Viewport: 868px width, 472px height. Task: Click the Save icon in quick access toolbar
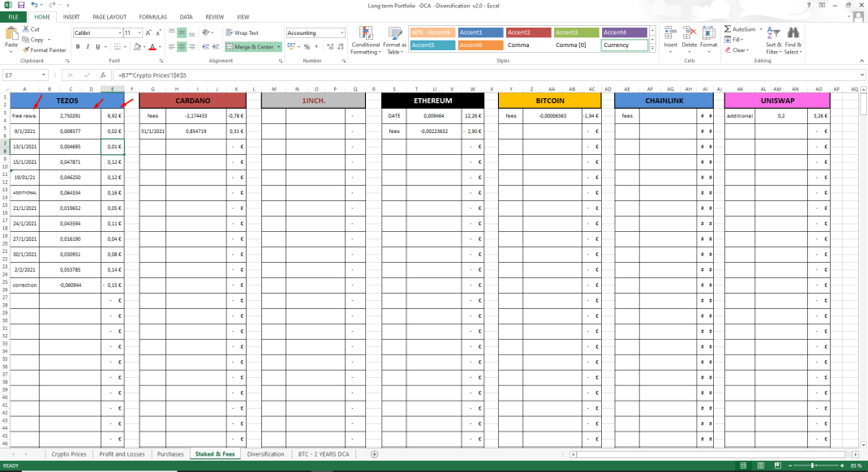coord(21,5)
